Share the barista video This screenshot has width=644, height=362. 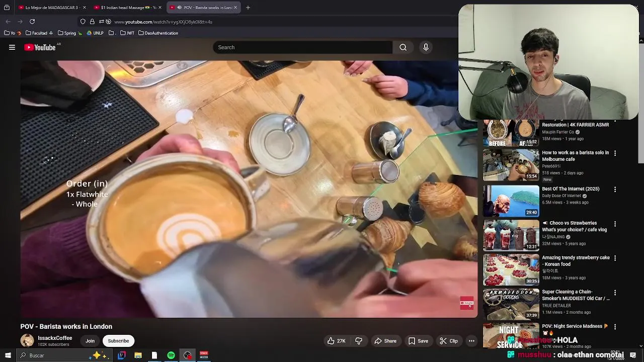[385, 341]
